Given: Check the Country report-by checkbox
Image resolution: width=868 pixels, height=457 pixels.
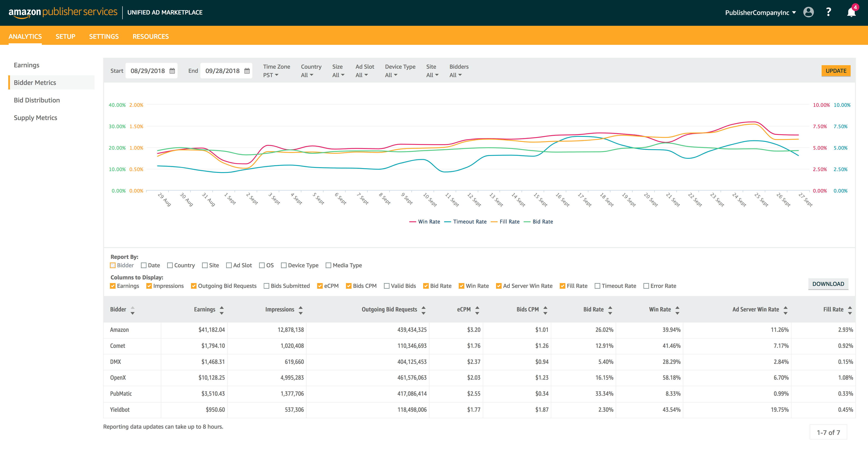Looking at the screenshot, I should click(170, 265).
